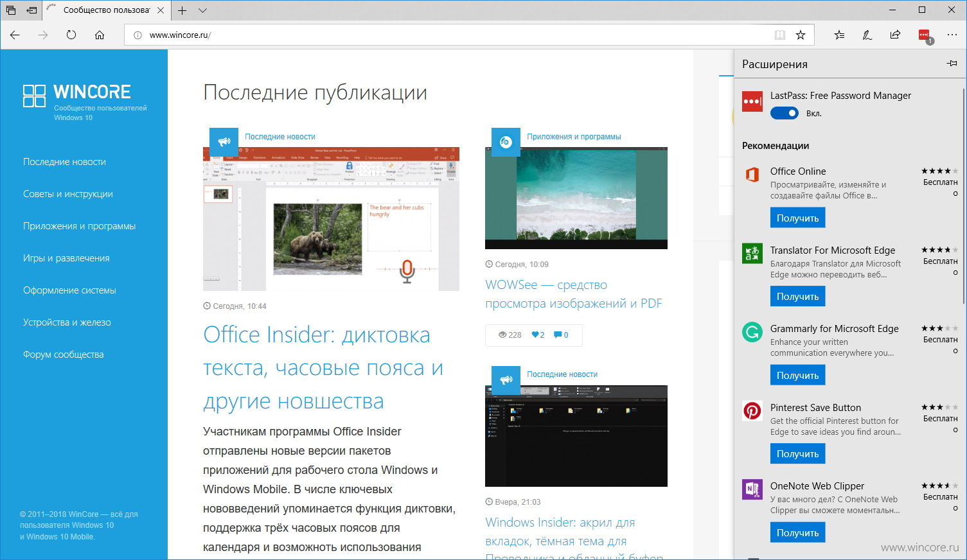967x560 pixels.
Task: Click the megaphone icon above Office Insider article
Action: pos(224,142)
